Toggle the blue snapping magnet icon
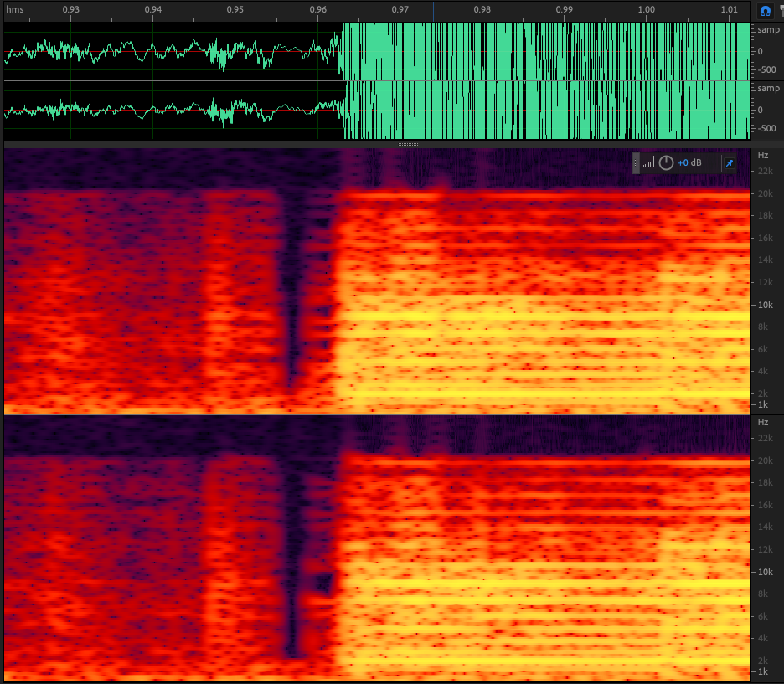Image resolution: width=784 pixels, height=684 pixels. click(766, 11)
